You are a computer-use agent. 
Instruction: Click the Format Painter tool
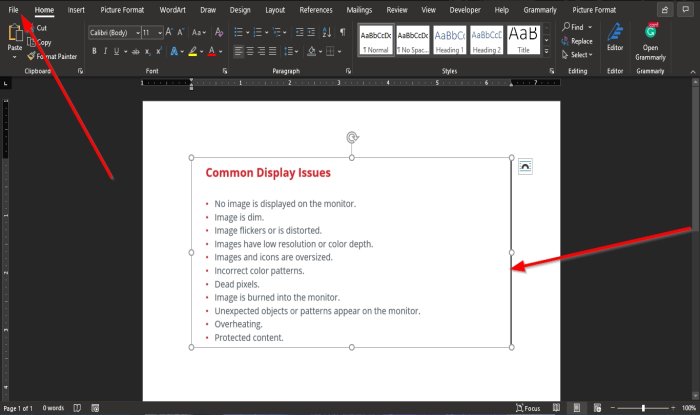57,56
